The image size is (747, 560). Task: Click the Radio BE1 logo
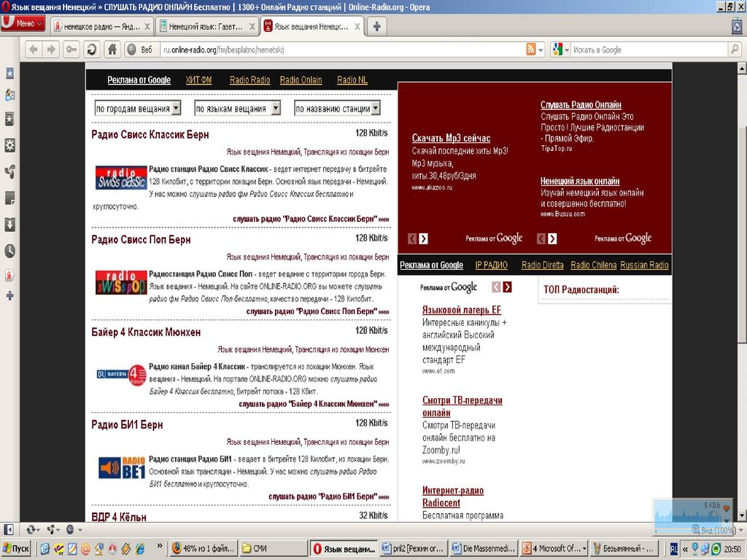pos(122,467)
